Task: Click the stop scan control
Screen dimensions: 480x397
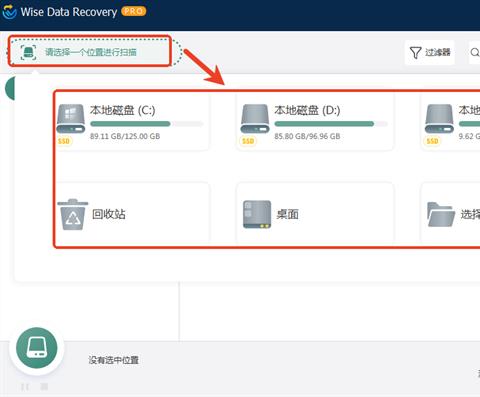Action: coord(44,387)
